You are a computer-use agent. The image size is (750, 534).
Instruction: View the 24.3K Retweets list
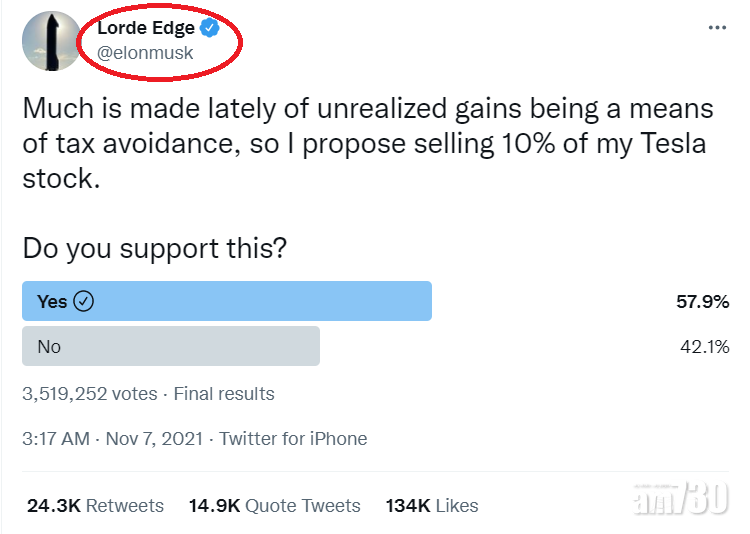pyautogui.click(x=95, y=505)
